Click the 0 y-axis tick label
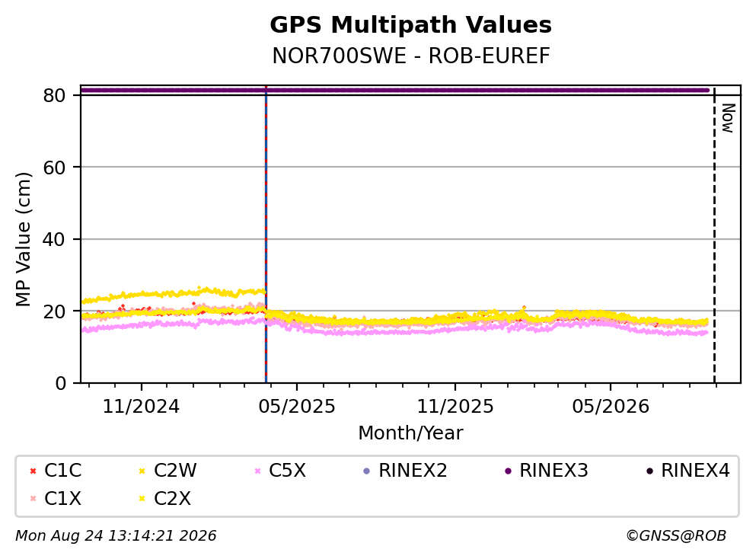 click(61, 383)
